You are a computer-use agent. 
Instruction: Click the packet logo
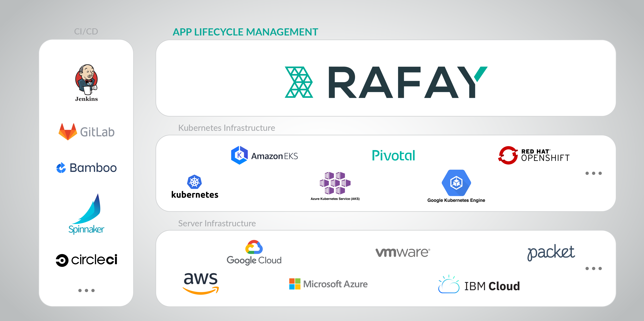pos(551,252)
